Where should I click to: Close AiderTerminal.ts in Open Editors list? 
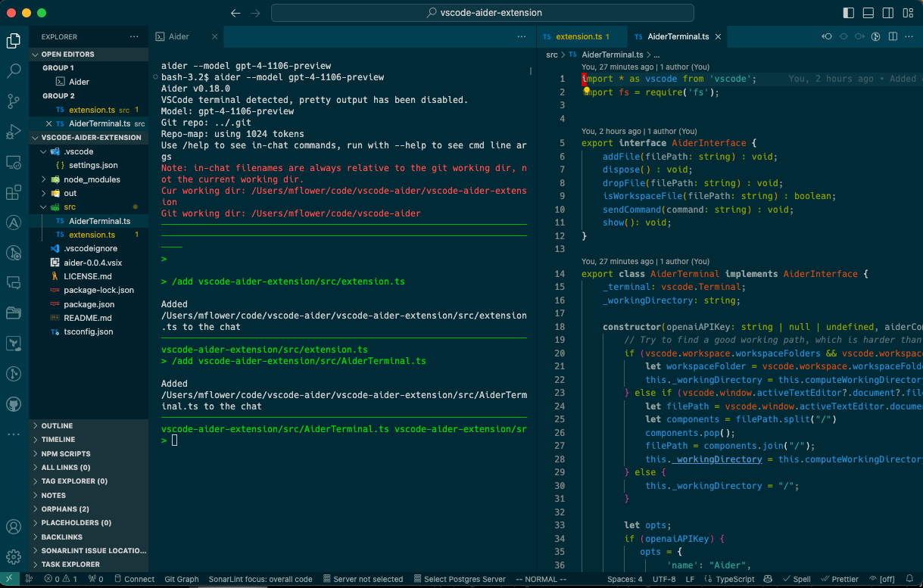[x=49, y=123]
